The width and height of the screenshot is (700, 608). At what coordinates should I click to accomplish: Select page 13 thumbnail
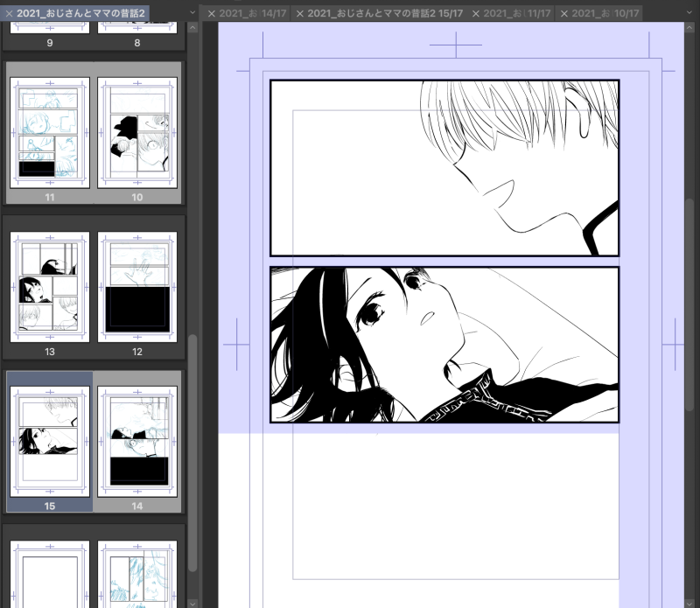tap(50, 287)
